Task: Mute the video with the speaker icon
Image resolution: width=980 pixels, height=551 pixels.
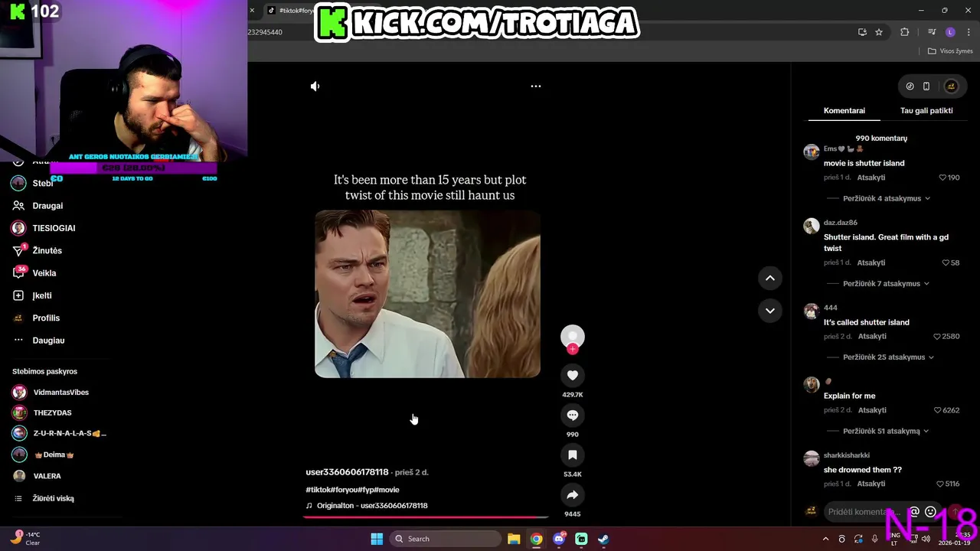Action: click(315, 86)
